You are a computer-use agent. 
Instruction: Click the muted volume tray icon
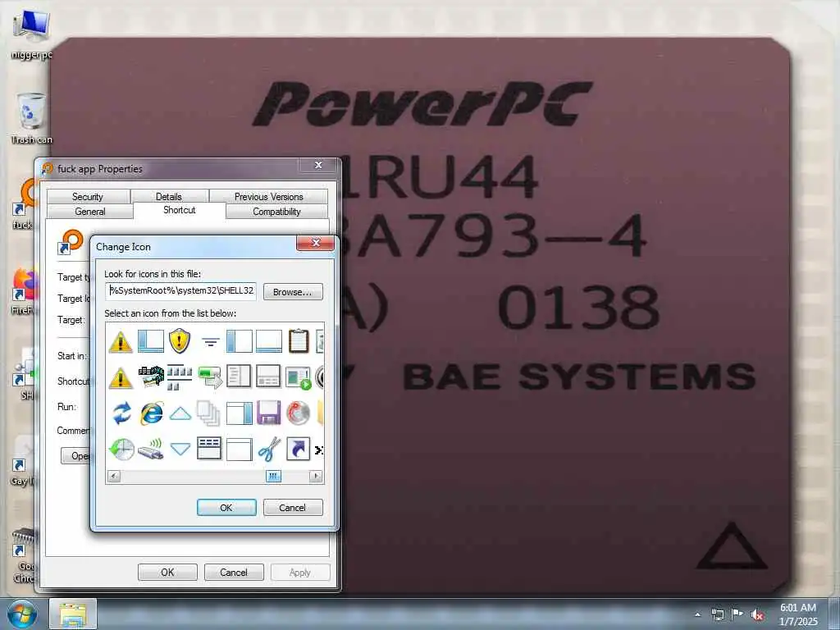pyautogui.click(x=757, y=614)
